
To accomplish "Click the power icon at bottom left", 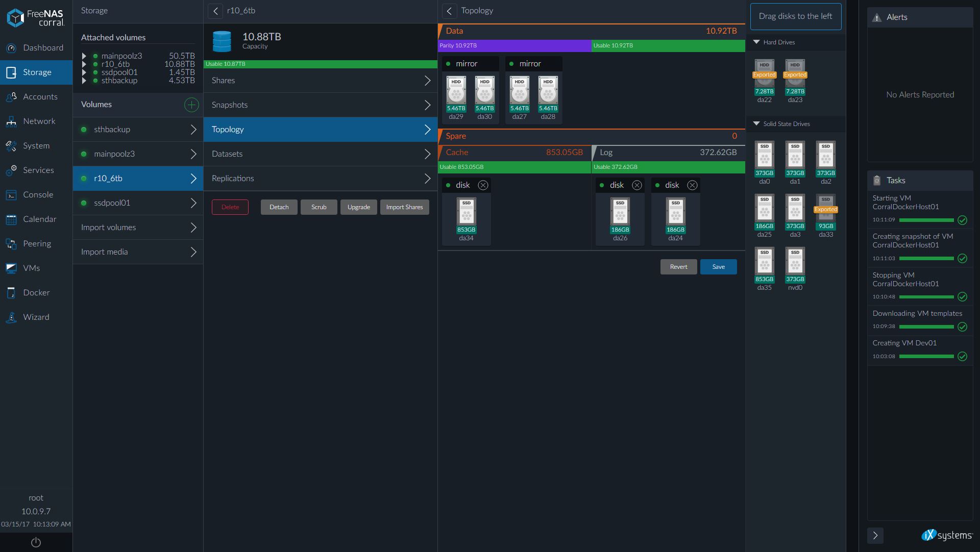I will (x=36, y=542).
